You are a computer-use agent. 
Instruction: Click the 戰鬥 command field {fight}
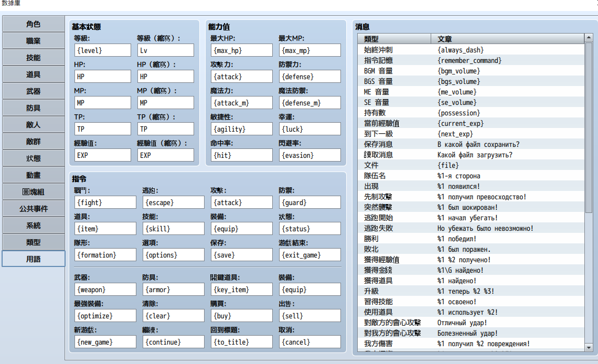(105, 202)
